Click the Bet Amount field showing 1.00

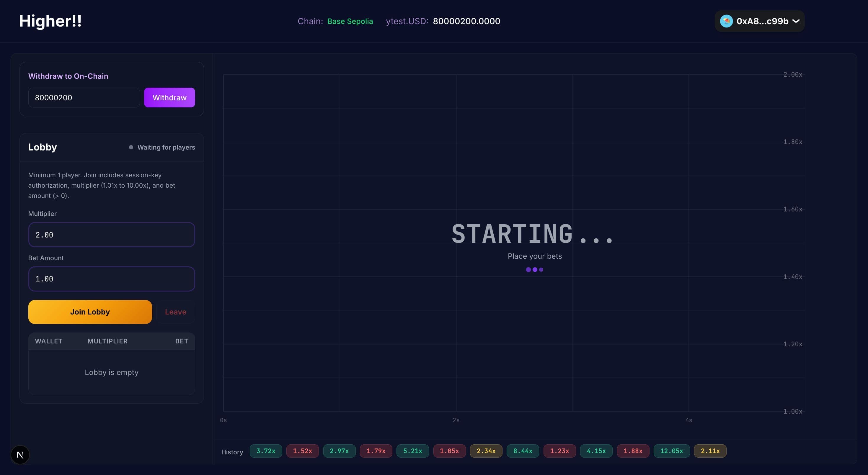click(x=112, y=279)
